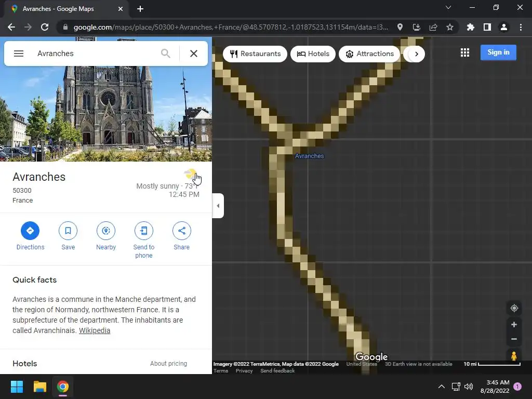Reload the Google Maps page
The height and width of the screenshot is (399, 532).
(45, 27)
